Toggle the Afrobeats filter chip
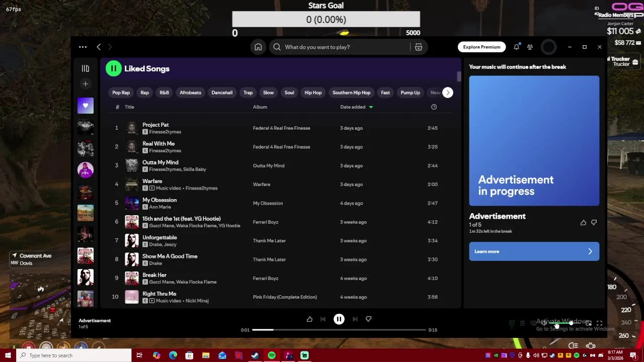Viewport: 644px width, 362px height. tap(190, 93)
